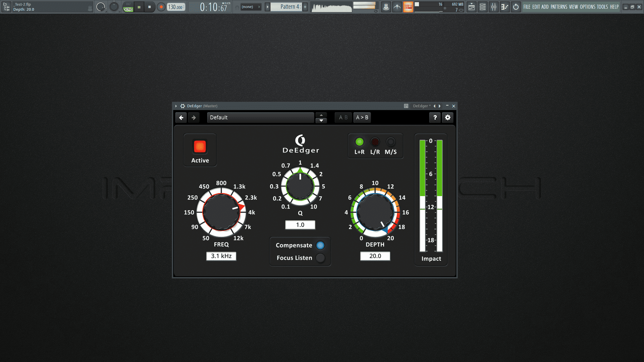This screenshot has height=362, width=644.
Task: Click the DeEdger plugin gear icon in title bar
Action: coord(183,106)
